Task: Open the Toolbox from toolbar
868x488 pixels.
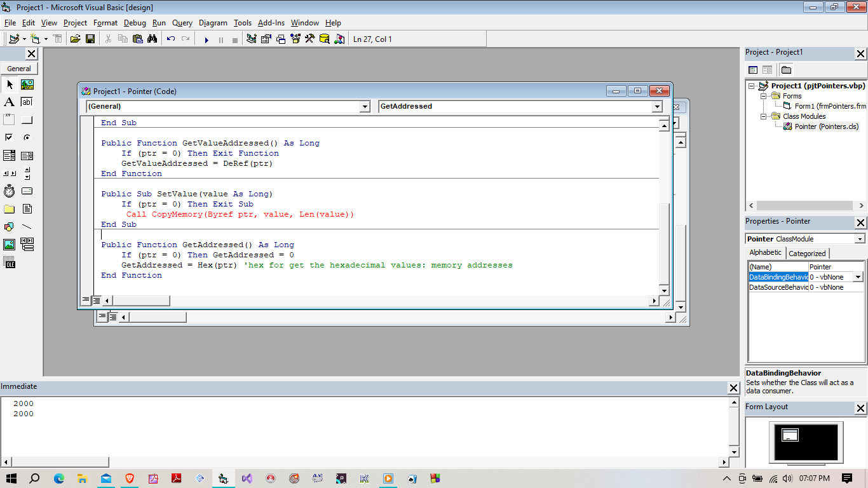Action: 309,39
